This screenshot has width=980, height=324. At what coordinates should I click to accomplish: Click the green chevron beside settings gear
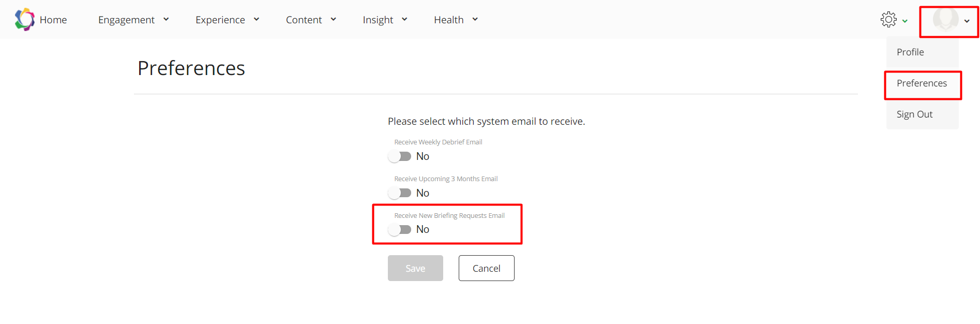point(905,21)
